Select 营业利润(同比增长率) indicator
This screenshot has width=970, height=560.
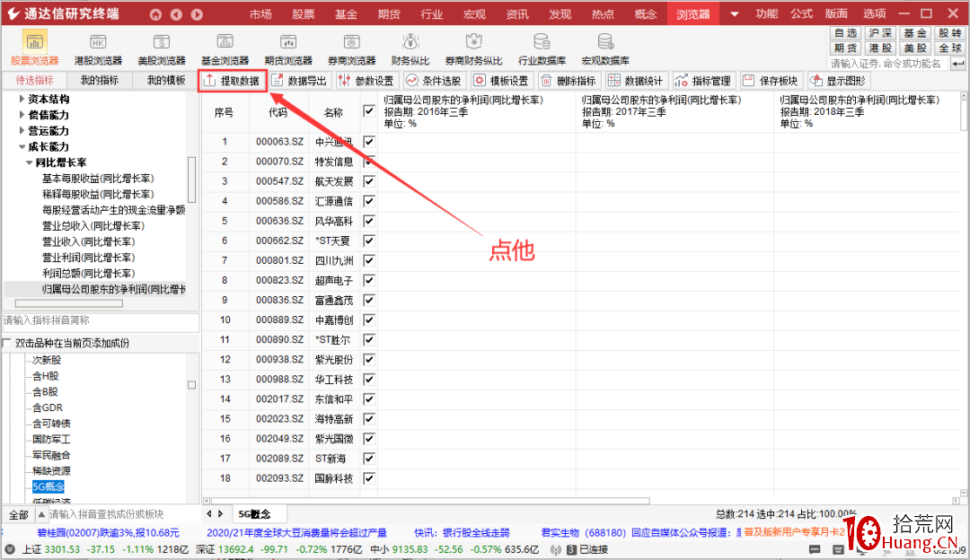(88, 258)
